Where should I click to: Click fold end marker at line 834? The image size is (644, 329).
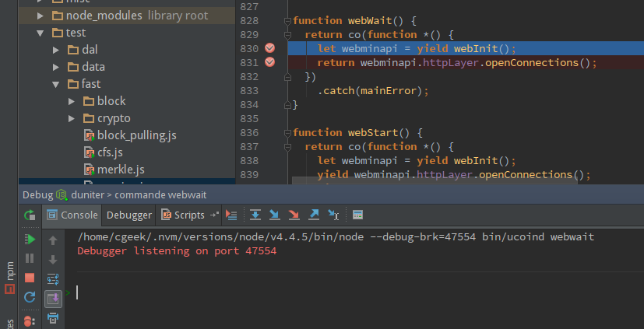[x=287, y=104]
